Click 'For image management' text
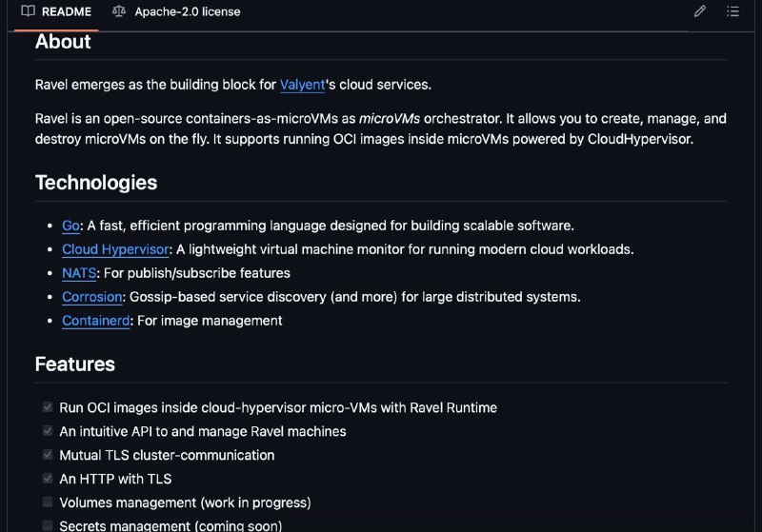This screenshot has width=762, height=532. [210, 321]
